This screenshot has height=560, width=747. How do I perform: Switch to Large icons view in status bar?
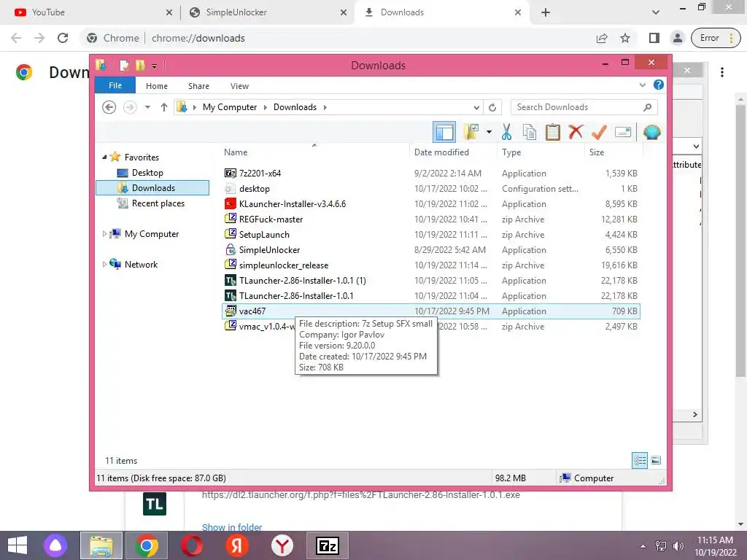[656, 460]
